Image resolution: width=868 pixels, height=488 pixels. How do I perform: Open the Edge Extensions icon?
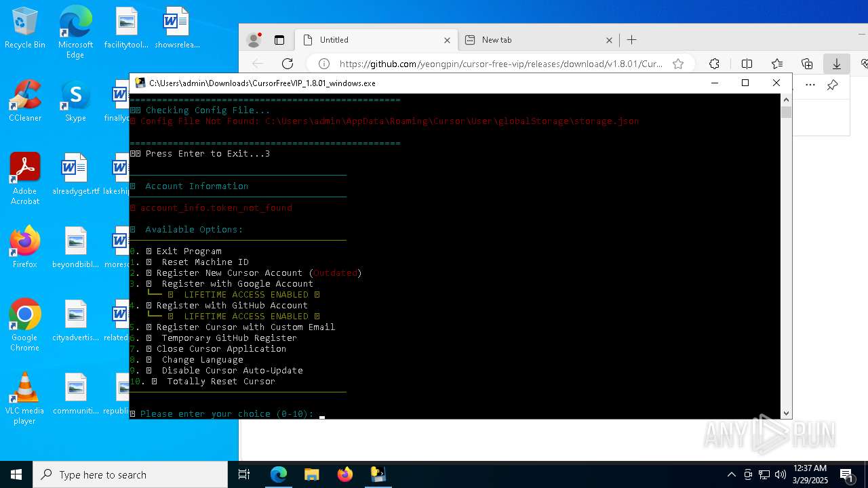tap(714, 64)
